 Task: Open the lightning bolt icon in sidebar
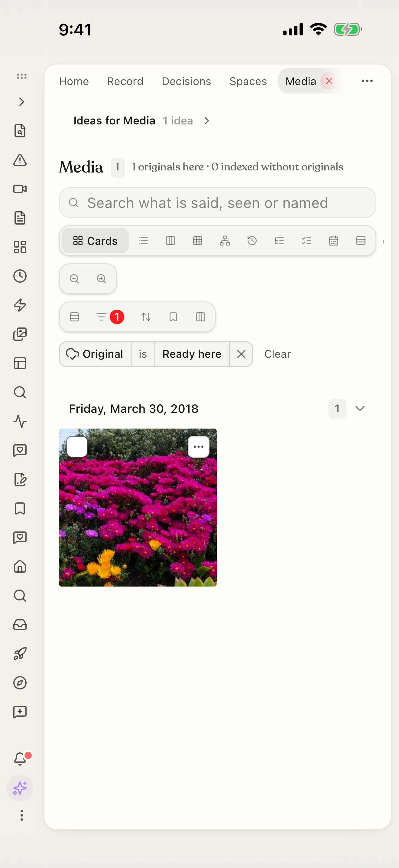(x=20, y=305)
